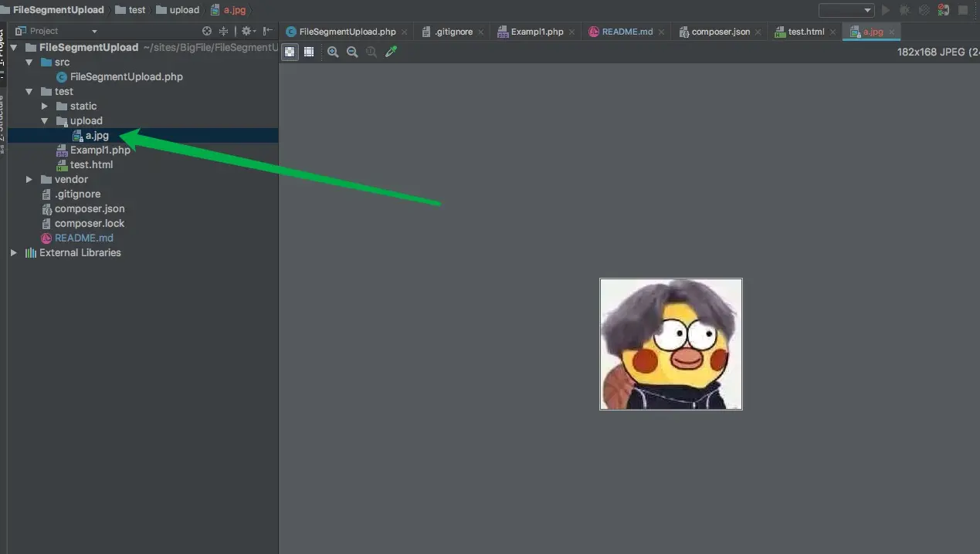
Task: Click the Run with Coverage icon
Action: pyautogui.click(x=924, y=10)
